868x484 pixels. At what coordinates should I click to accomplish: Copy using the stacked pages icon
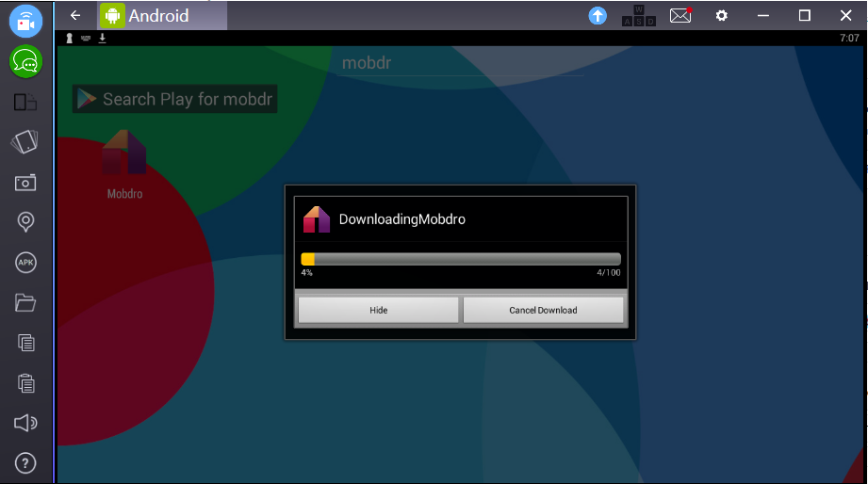pos(25,343)
